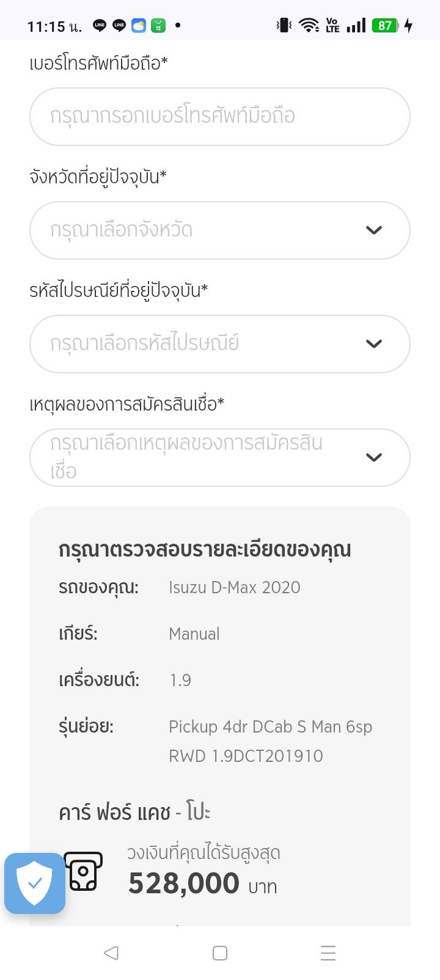The image size is (440, 980).
Task: Open the recent apps navigation icon
Action: tap(328, 953)
